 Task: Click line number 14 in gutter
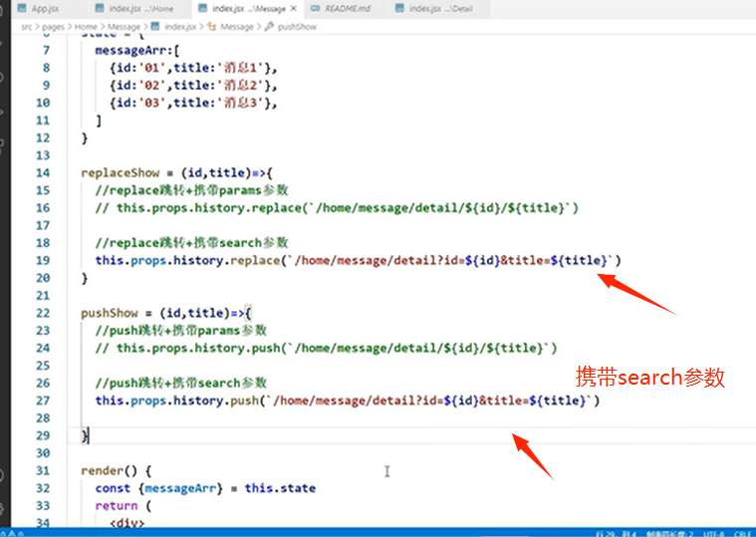pyautogui.click(x=43, y=172)
